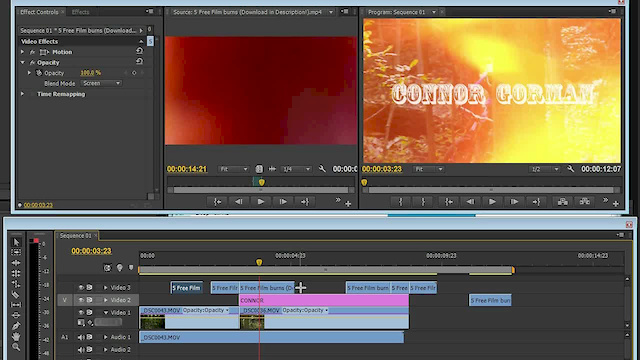This screenshot has height=360, width=640.
Task: Toggle sync lock on Video 3
Action: pyautogui.click(x=89, y=288)
